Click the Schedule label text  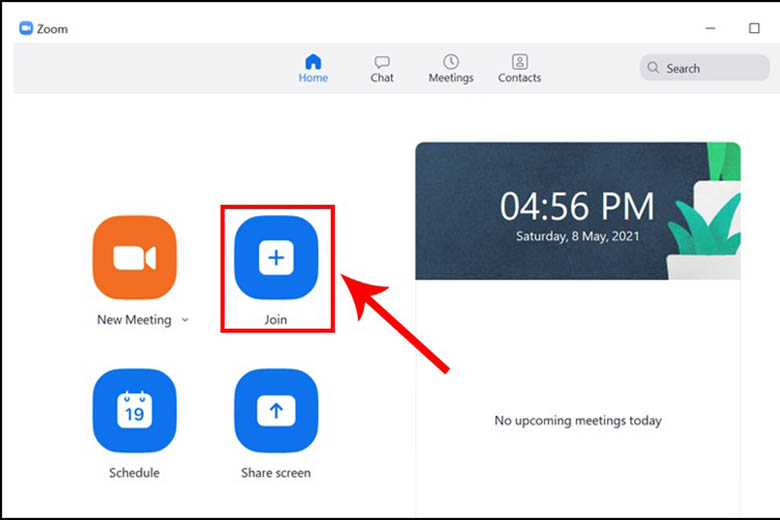134,473
